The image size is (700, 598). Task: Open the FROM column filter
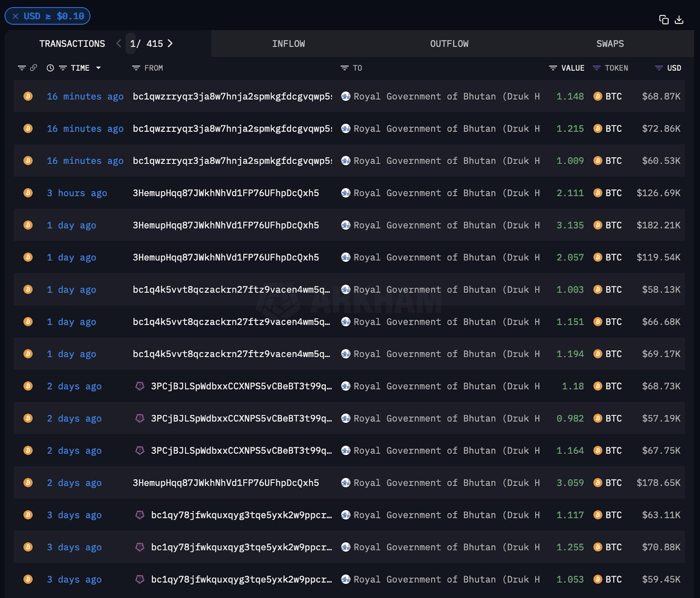pos(136,68)
